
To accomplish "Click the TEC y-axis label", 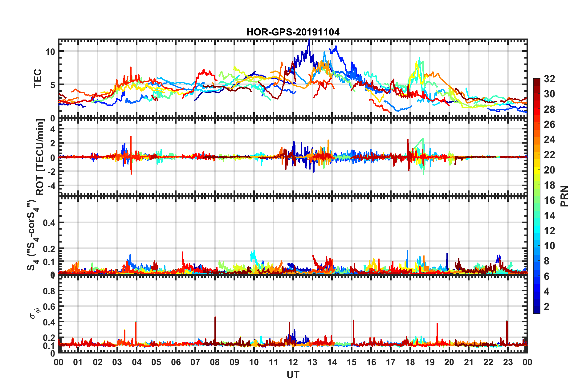I will [x=37, y=79].
